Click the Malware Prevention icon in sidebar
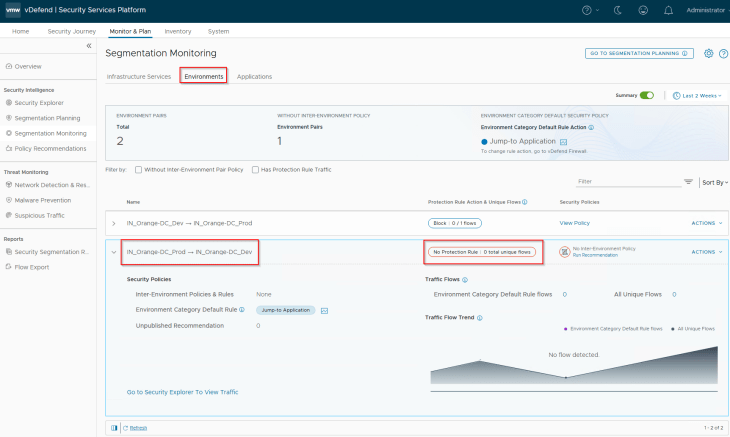The image size is (730, 437). (x=9, y=200)
